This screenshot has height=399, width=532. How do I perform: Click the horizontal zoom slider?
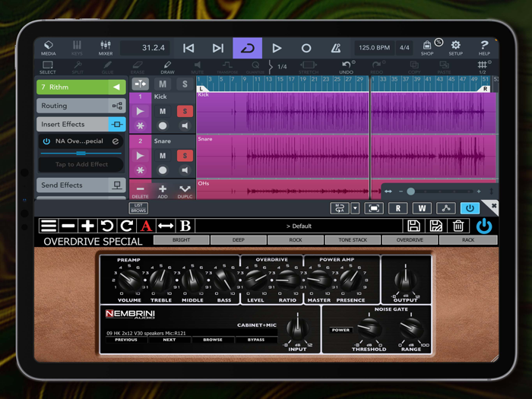[411, 192]
